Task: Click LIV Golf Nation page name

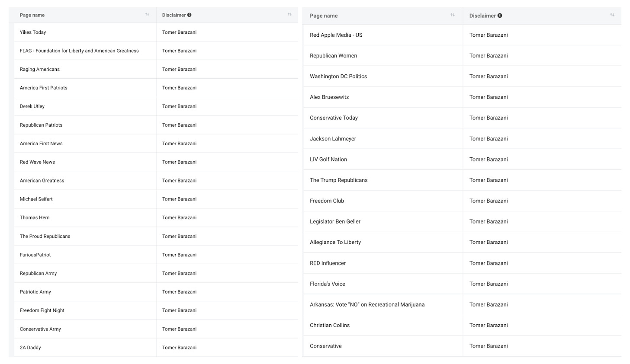Action: pos(328,160)
